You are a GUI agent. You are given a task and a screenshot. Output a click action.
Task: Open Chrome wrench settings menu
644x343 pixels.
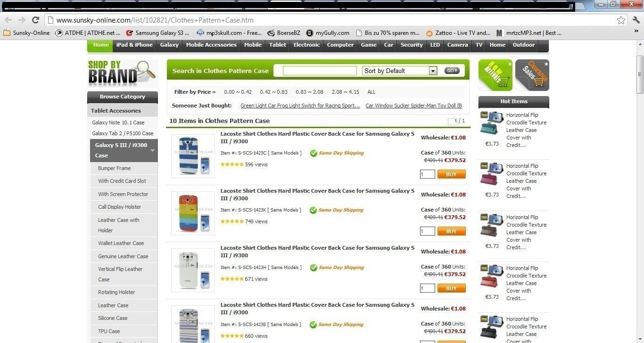point(636,20)
